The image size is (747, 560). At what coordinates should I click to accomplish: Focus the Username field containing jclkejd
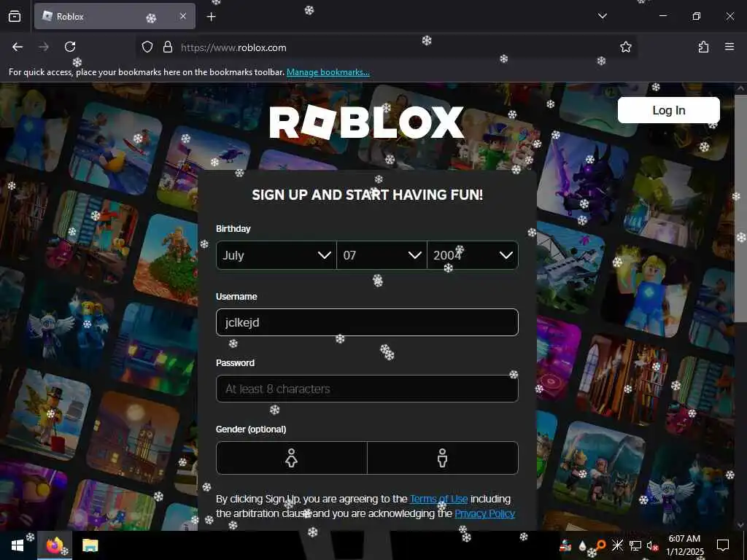tap(367, 322)
